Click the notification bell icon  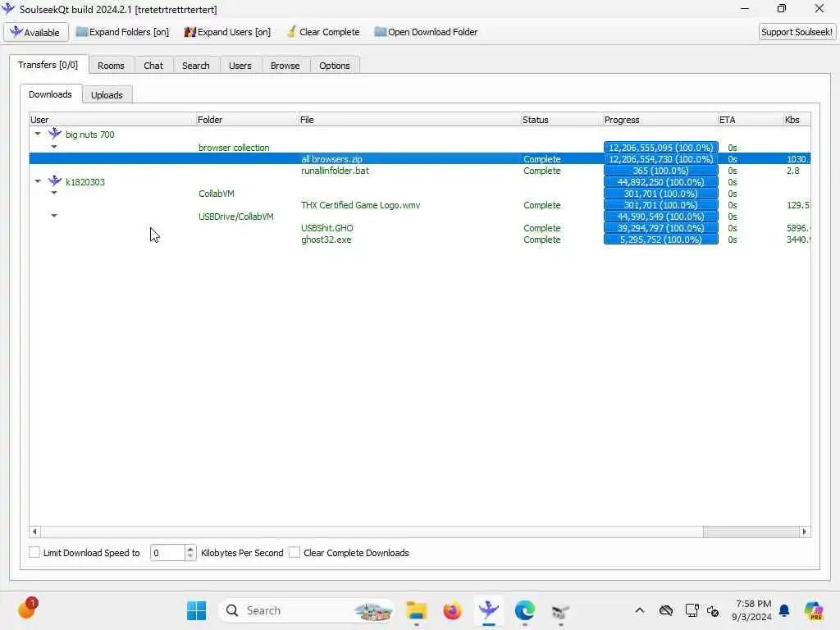tap(784, 610)
